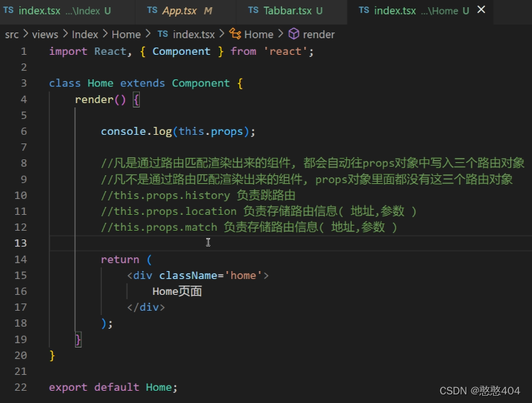532x403 pixels.
Task: Click the Home class symbol breadcrumb
Action: coord(259,35)
